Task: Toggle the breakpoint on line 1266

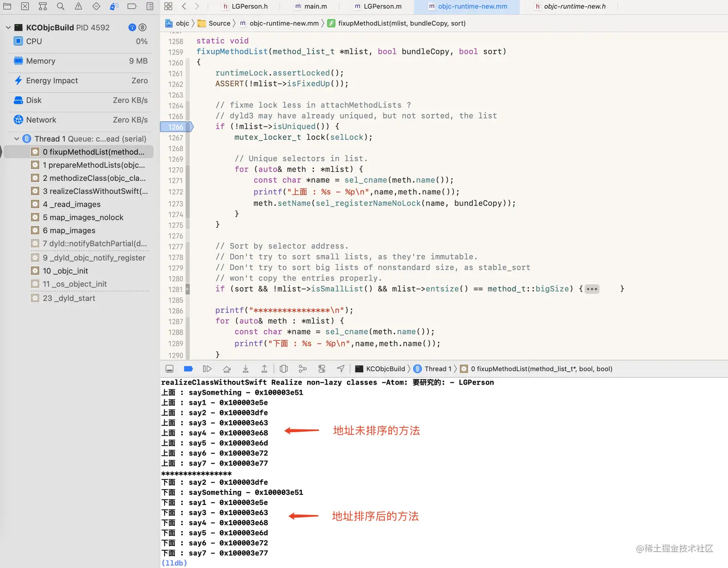Action: coord(176,127)
